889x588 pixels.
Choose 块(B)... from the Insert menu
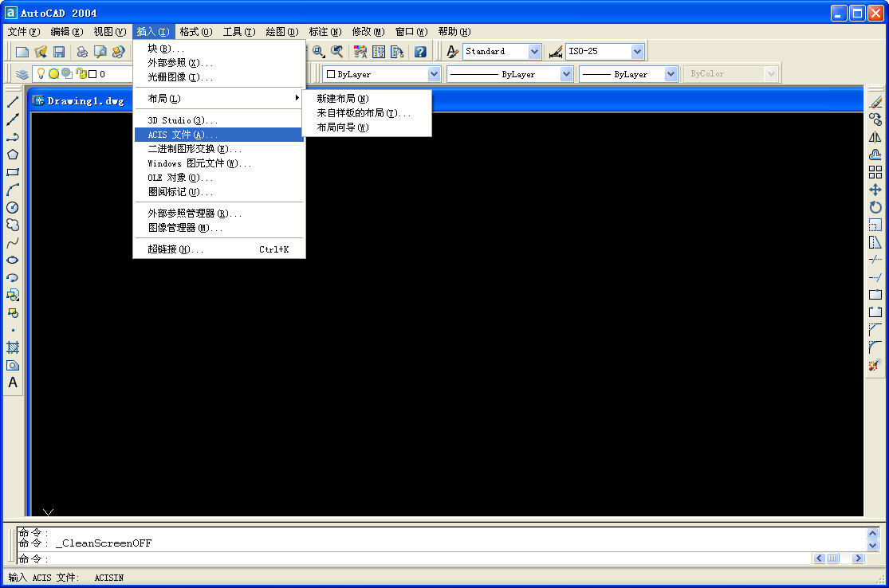(218, 49)
